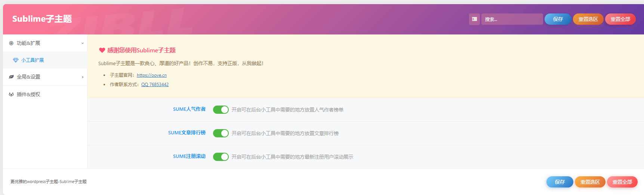Open the 插件&授权 menu
This screenshot has height=195, width=644.
point(45,94)
